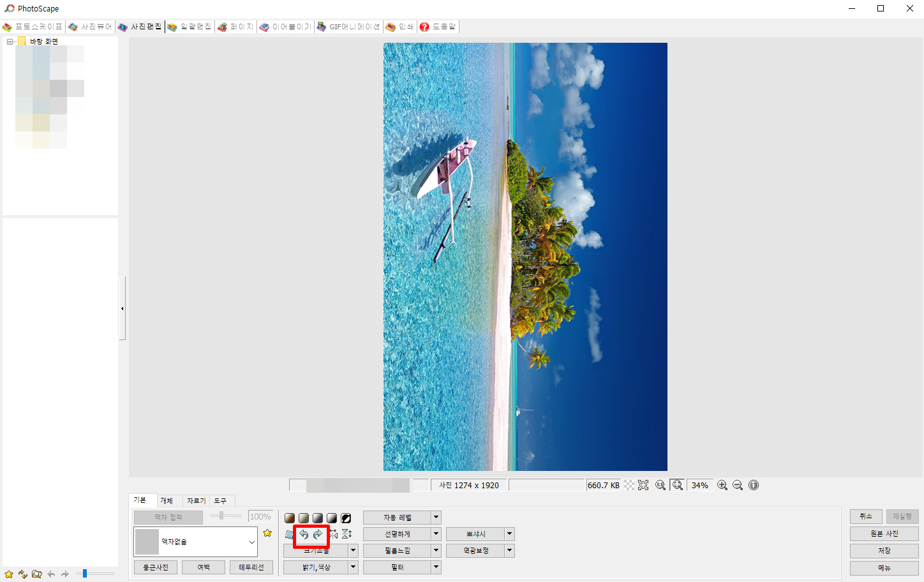
Task: Switch to the 사진뷰어 tab
Action: [x=90, y=27]
